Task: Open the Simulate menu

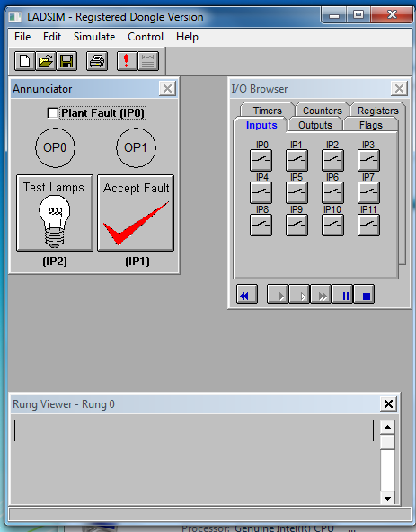Action: 94,37
